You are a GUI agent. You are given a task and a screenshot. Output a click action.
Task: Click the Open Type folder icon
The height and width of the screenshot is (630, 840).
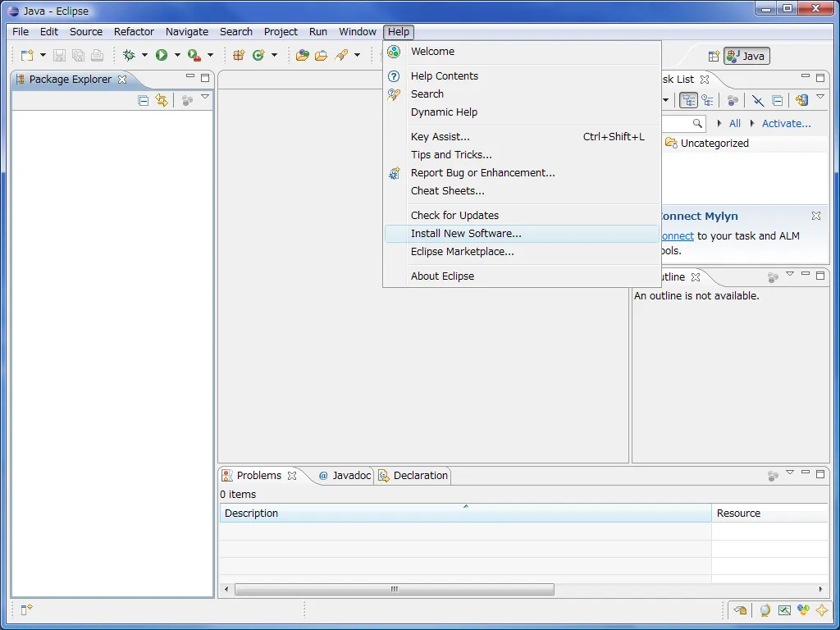point(303,55)
